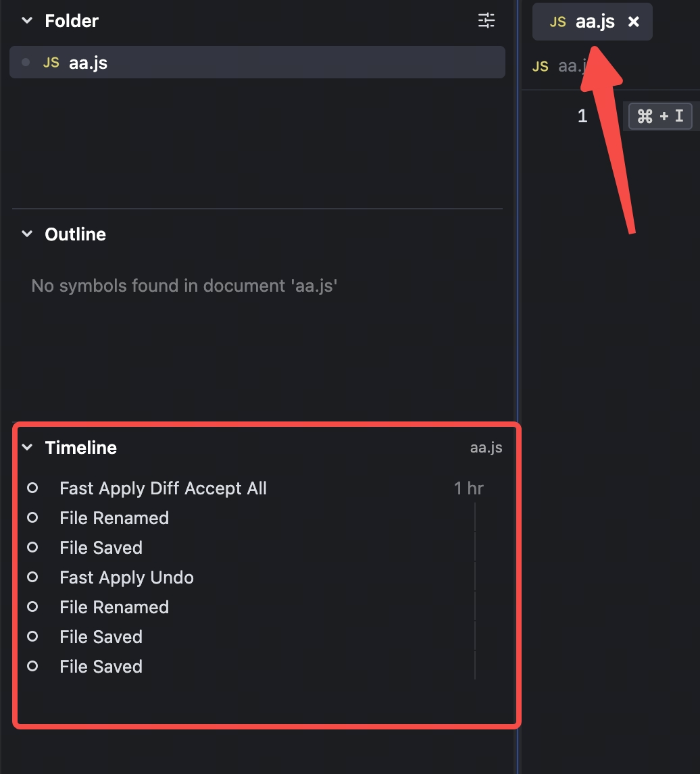The width and height of the screenshot is (700, 774).
Task: Click the JS icon on the aa.js tab
Action: (x=557, y=22)
